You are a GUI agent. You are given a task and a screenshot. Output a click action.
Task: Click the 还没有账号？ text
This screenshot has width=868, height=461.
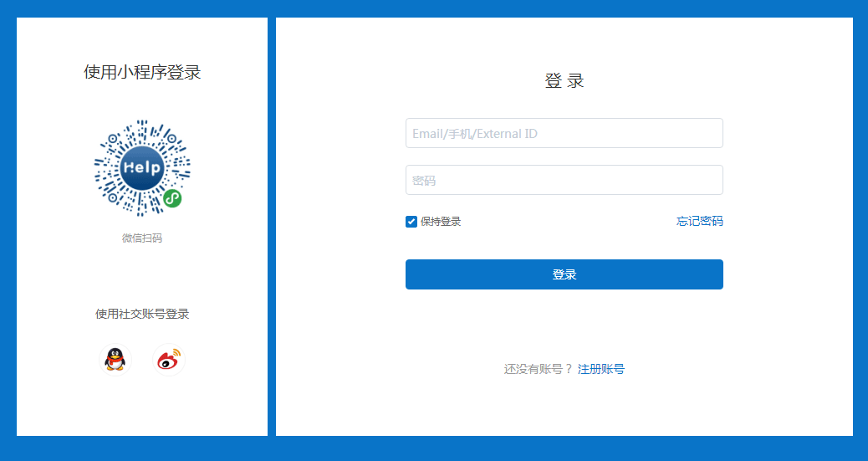click(539, 369)
